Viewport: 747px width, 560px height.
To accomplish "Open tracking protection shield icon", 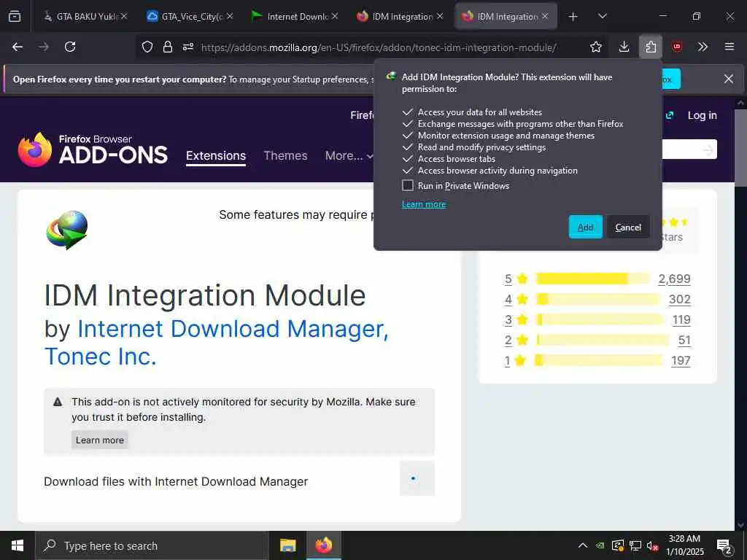I will coord(147,47).
